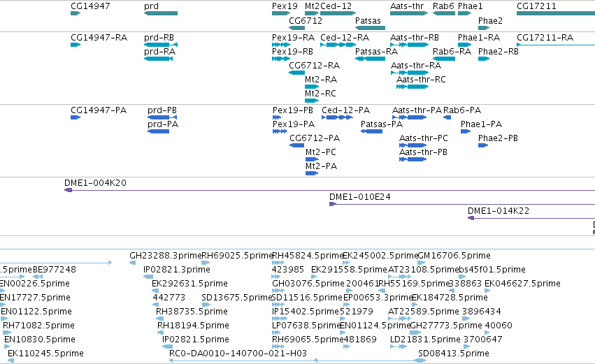Select transcript CG14947-RA label

click(x=99, y=38)
